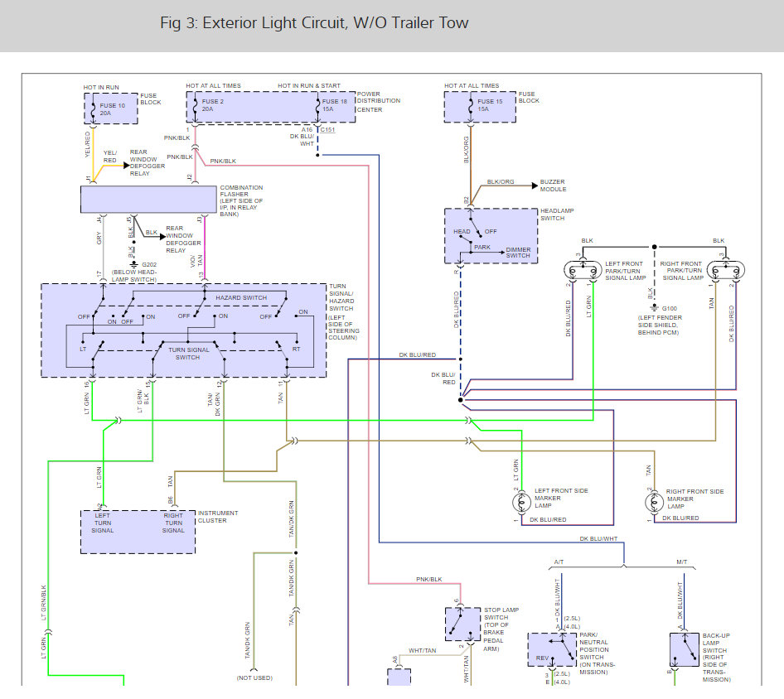Click the 'REV' label in park/neutral switch

(542, 658)
